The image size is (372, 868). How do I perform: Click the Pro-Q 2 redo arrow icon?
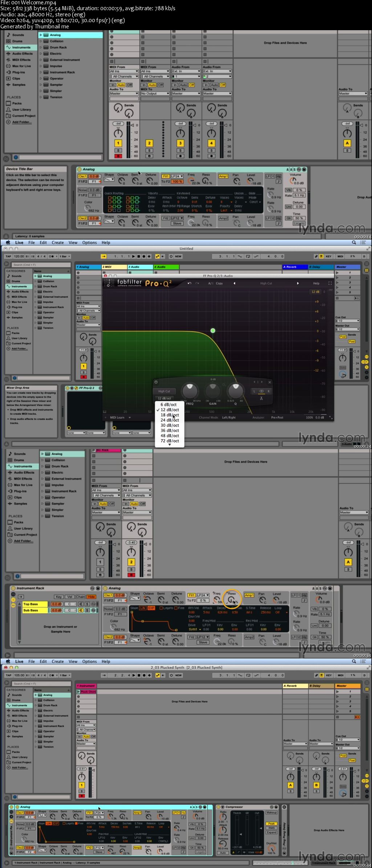pos(197,283)
